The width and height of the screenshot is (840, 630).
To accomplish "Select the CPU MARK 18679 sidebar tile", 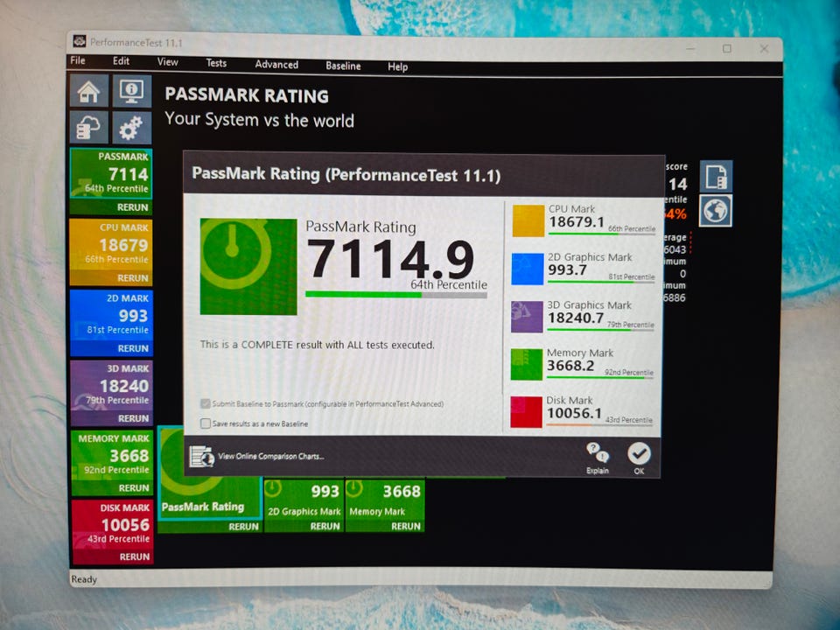I will pyautogui.click(x=111, y=245).
